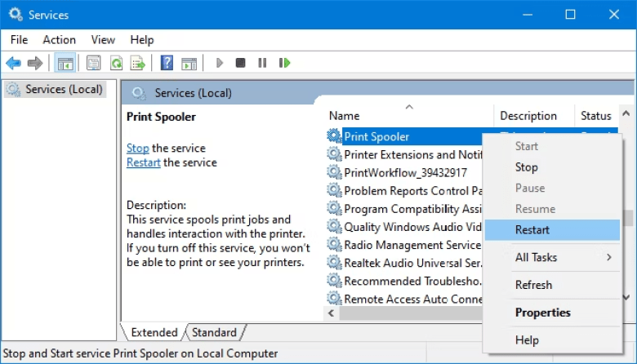Screen dimensions: 637x364
Task: Sort by the Name column header
Action: [409, 116]
